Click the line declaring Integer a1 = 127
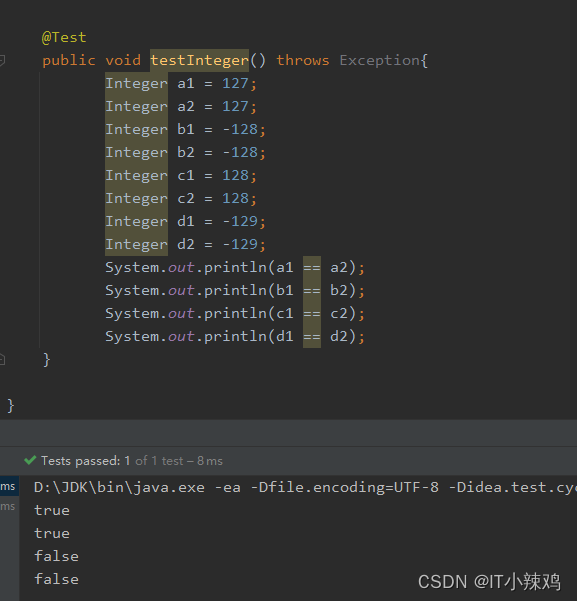 181,84
